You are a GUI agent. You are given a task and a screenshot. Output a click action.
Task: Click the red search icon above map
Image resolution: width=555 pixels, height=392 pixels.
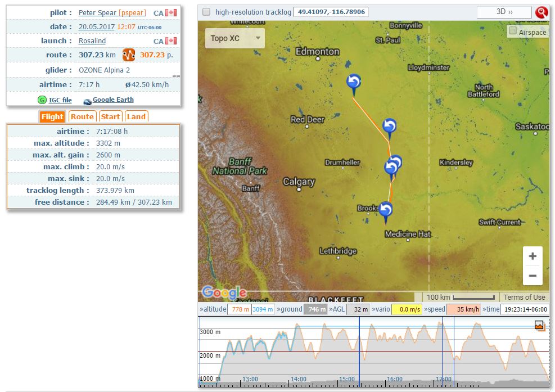542,12
